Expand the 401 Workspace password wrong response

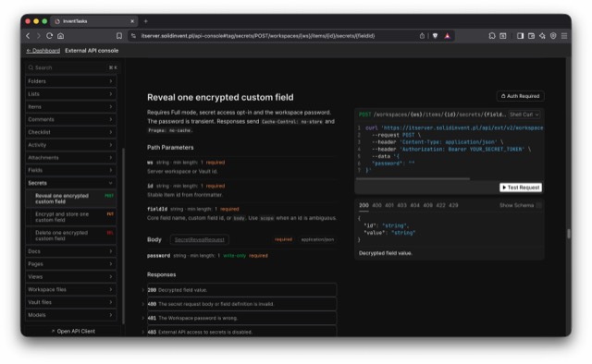tap(241, 318)
